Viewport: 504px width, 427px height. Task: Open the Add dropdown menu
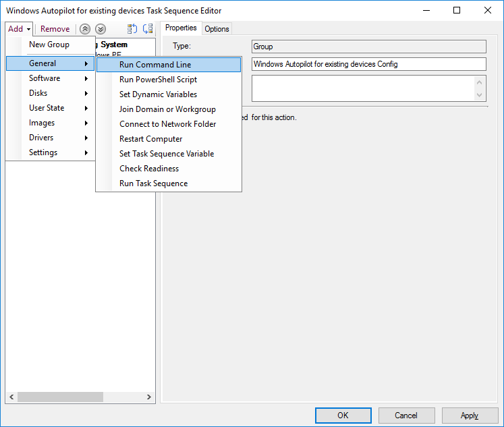pos(19,29)
